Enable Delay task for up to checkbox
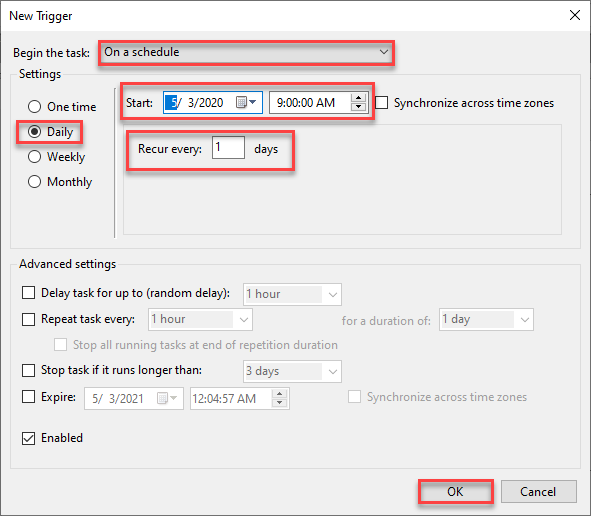This screenshot has height=516, width=591. 28,293
